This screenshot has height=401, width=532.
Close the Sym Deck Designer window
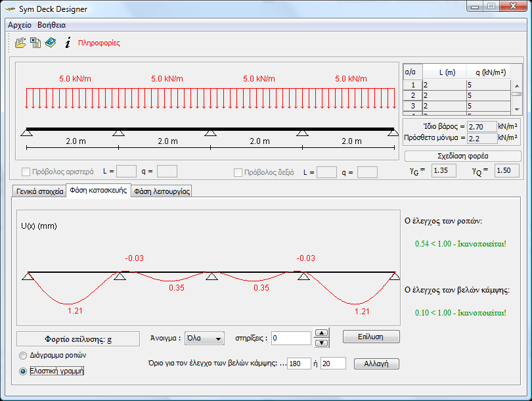[x=513, y=7]
